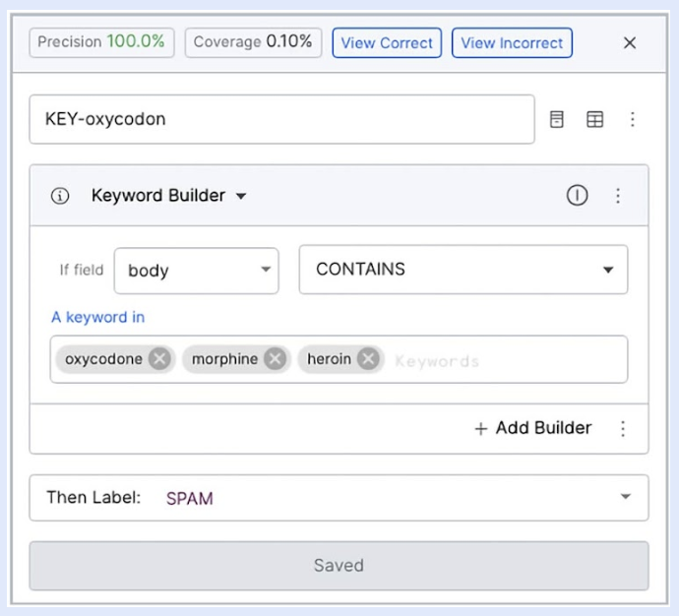This screenshot has height=616, width=679.
Task: Click the KEY-oxycodon name field
Action: pos(281,119)
